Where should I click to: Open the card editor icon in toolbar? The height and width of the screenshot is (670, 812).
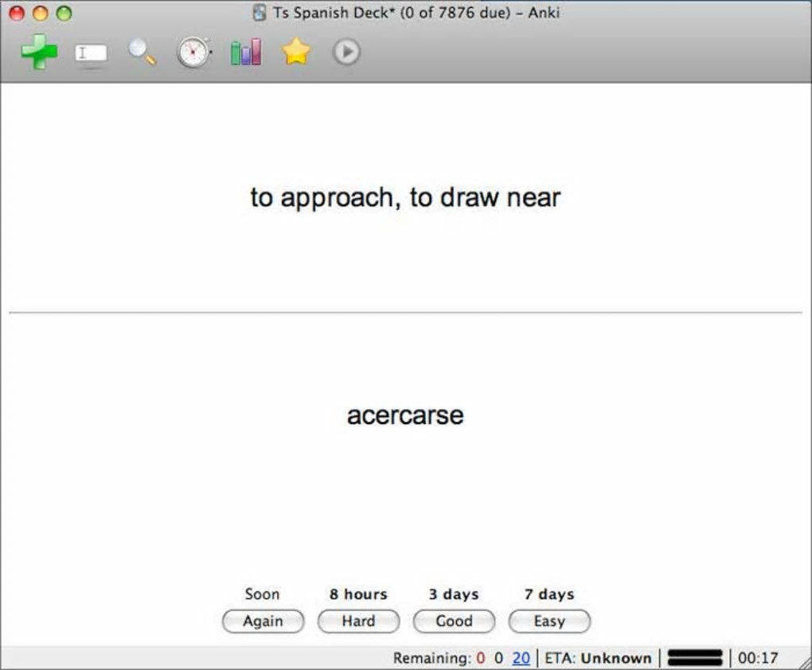[x=91, y=53]
